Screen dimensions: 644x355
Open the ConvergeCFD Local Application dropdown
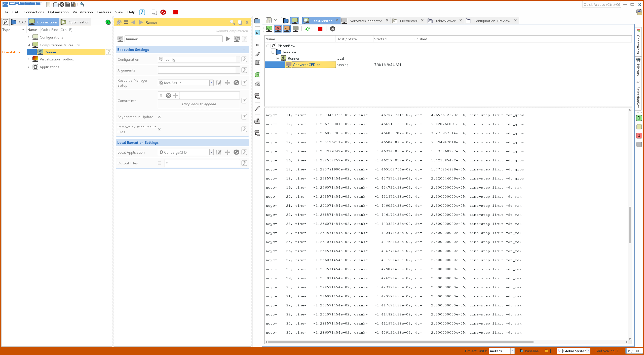[x=211, y=152]
